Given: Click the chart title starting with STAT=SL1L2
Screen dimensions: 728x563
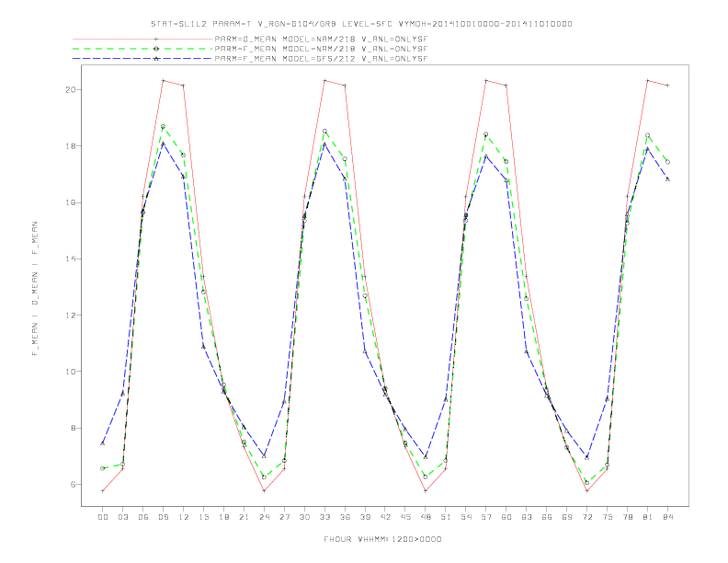Looking at the screenshot, I should (361, 24).
